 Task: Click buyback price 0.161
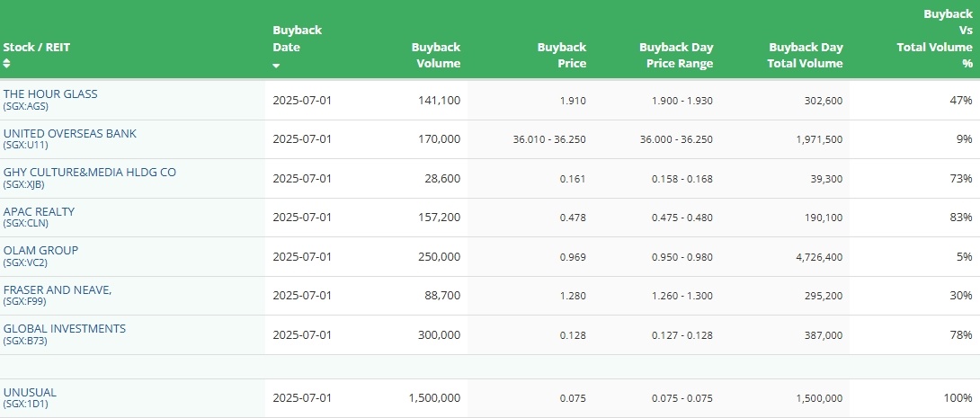(575, 179)
